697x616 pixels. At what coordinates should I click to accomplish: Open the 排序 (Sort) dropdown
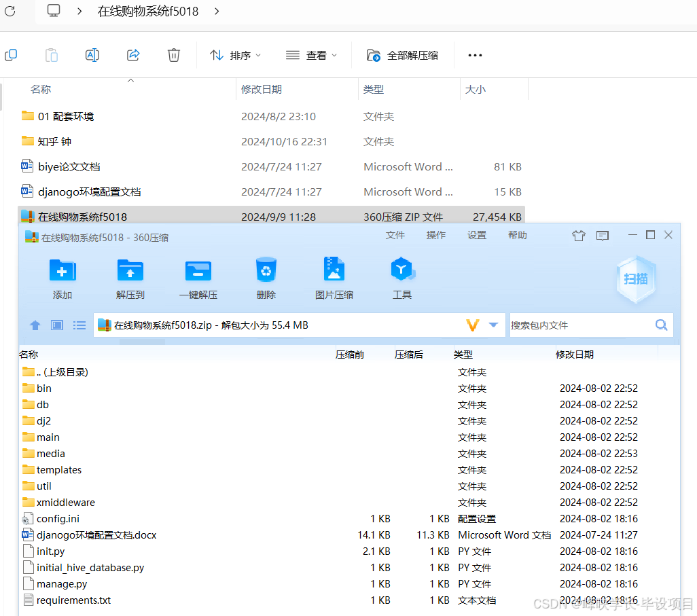pos(235,55)
